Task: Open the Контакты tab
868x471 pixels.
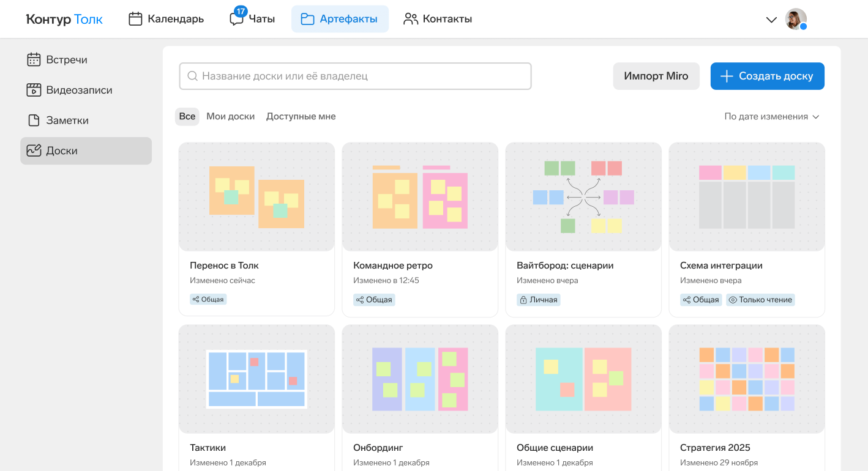Action: tap(438, 19)
